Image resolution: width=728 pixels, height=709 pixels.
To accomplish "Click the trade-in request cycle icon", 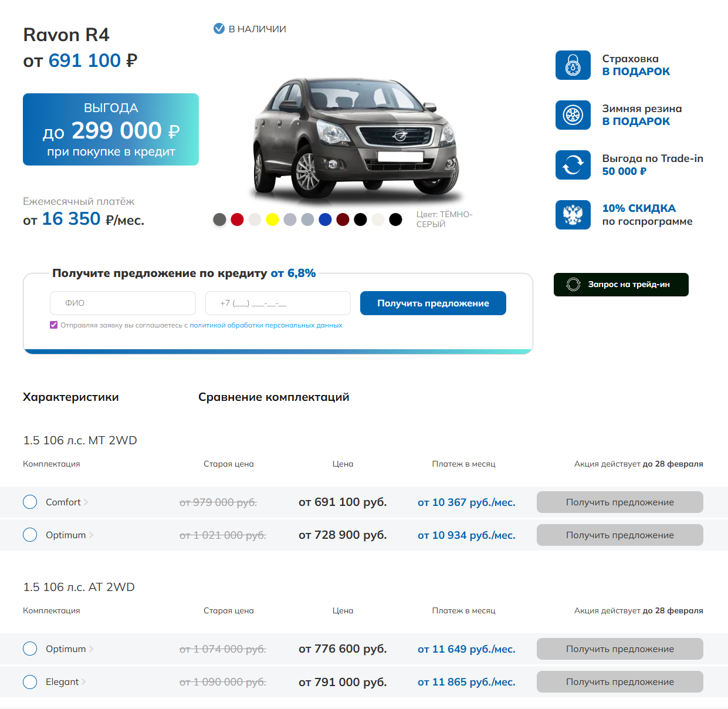I will coord(573,285).
